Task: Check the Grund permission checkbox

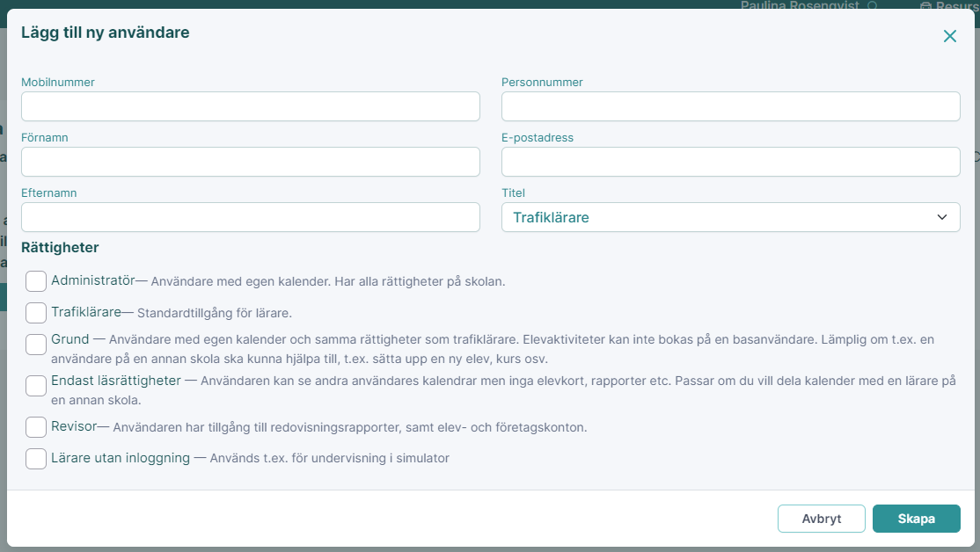Action: [36, 344]
